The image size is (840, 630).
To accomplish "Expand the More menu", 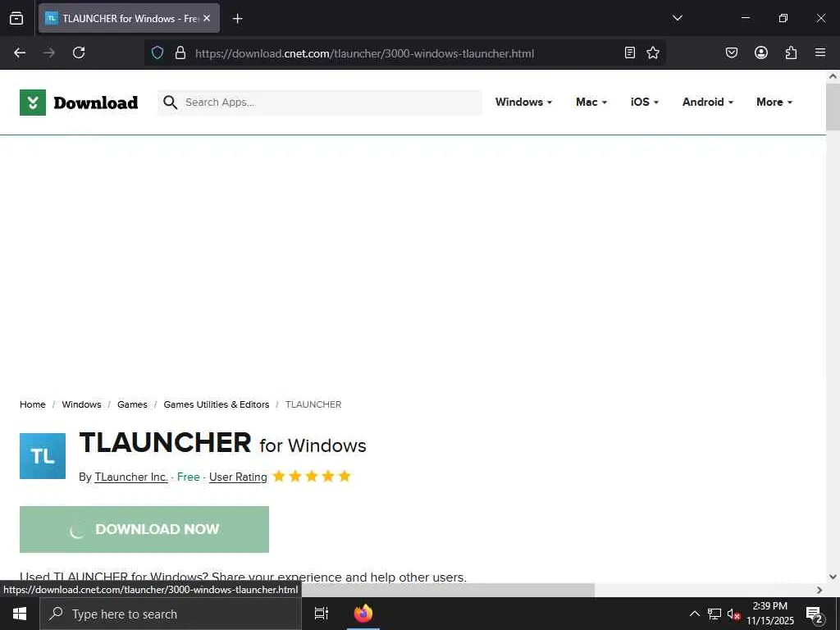I will (774, 102).
